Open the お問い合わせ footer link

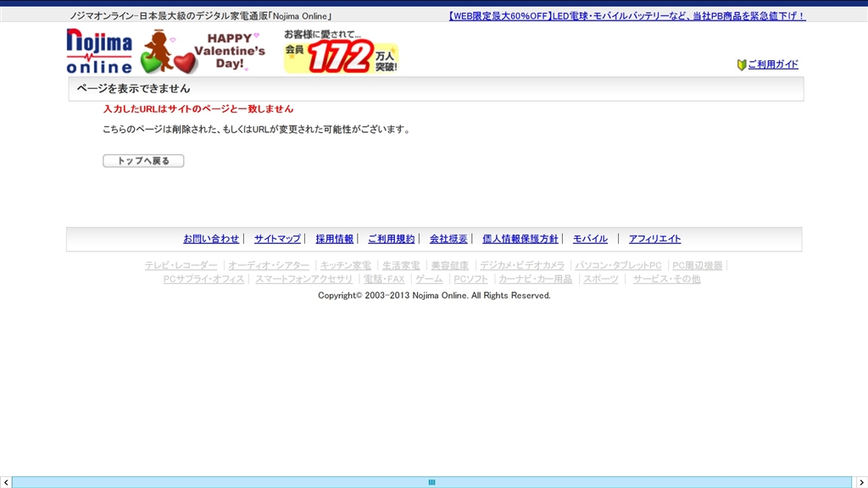211,239
